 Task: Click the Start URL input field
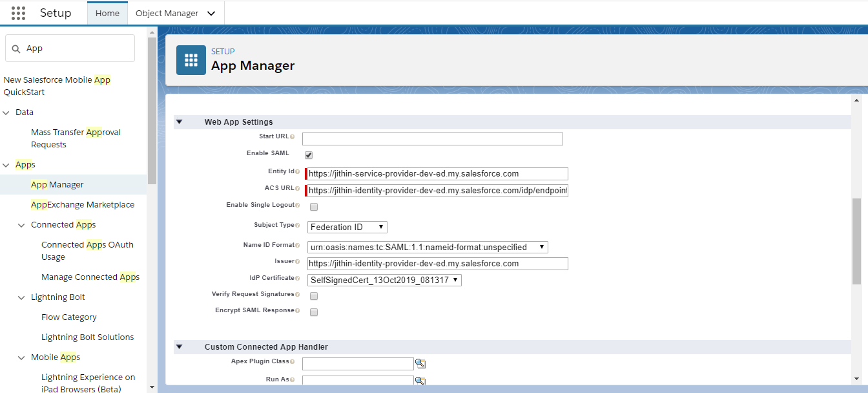433,139
